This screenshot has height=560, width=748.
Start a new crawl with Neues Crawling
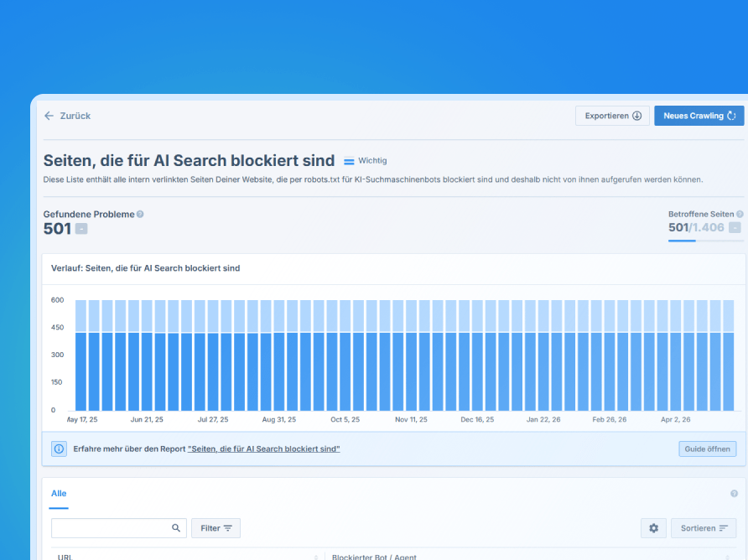click(x=699, y=116)
